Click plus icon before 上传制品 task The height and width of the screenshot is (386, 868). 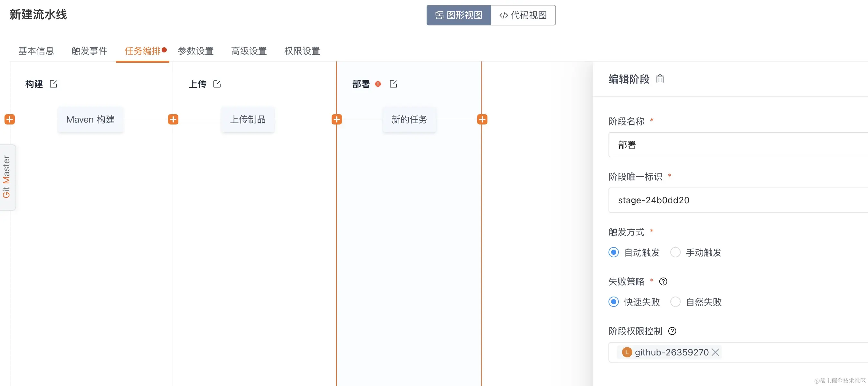pyautogui.click(x=173, y=119)
